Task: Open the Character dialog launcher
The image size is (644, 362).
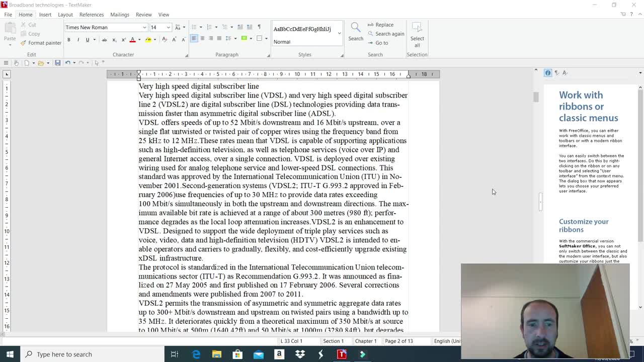Action: pos(187,55)
